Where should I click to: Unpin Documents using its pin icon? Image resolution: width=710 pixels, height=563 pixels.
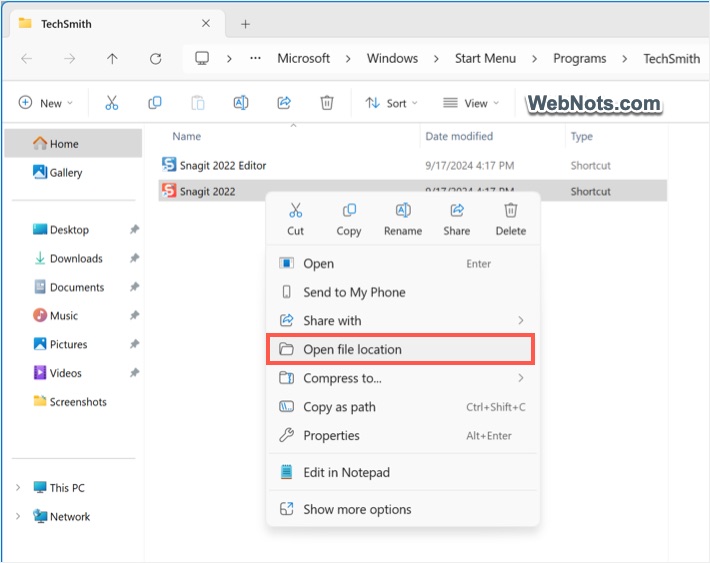pyautogui.click(x=134, y=287)
